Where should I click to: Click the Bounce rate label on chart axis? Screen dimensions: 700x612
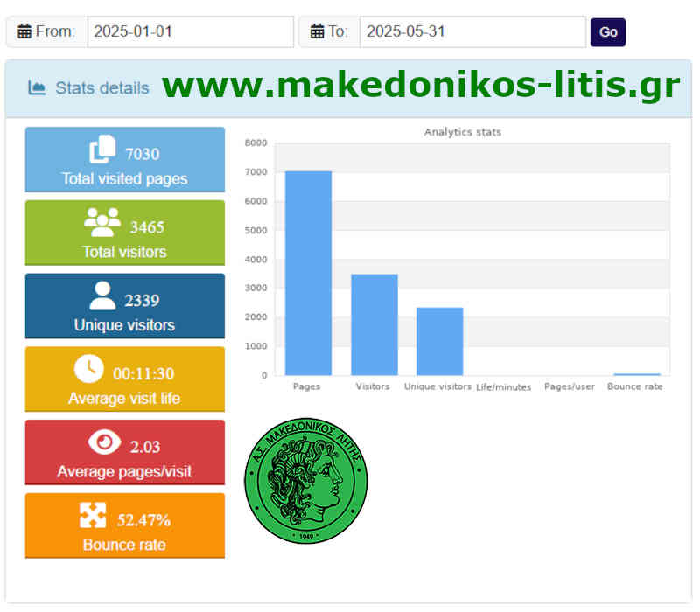[635, 386]
